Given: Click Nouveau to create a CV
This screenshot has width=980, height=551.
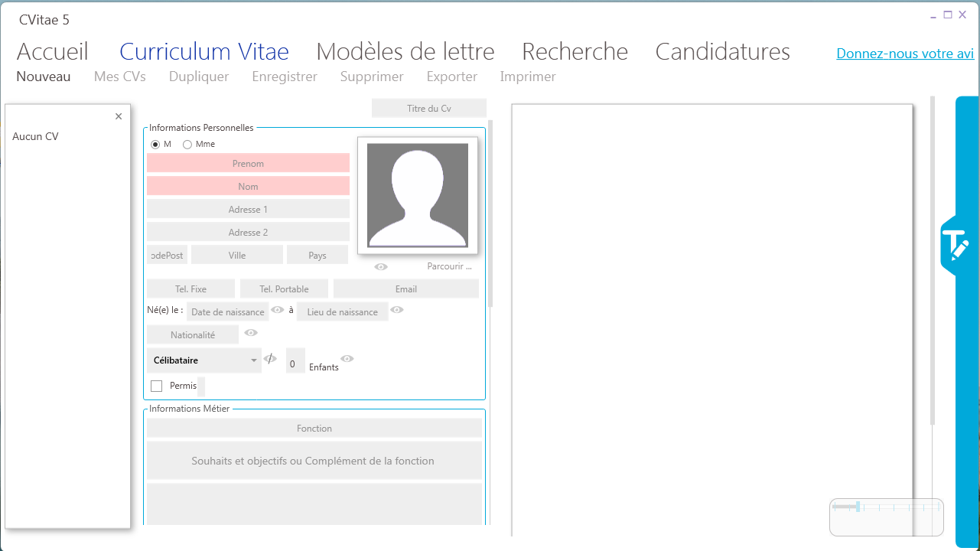Looking at the screenshot, I should click(x=44, y=77).
